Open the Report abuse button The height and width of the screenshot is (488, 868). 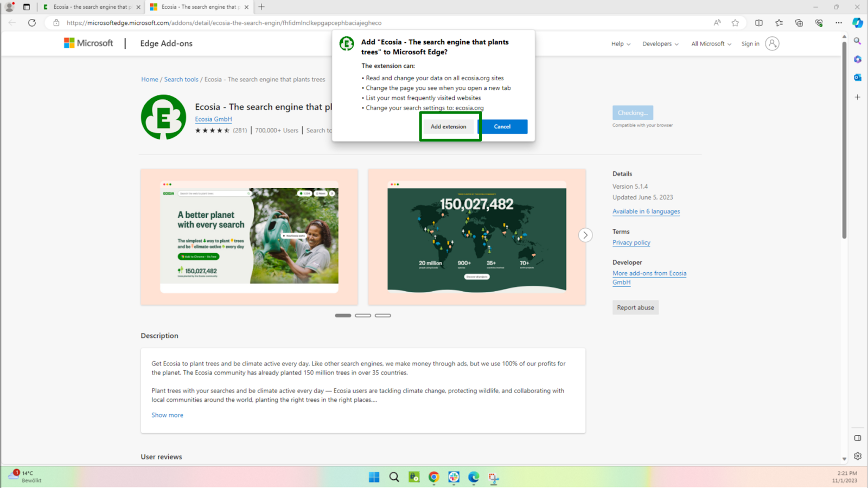point(635,307)
